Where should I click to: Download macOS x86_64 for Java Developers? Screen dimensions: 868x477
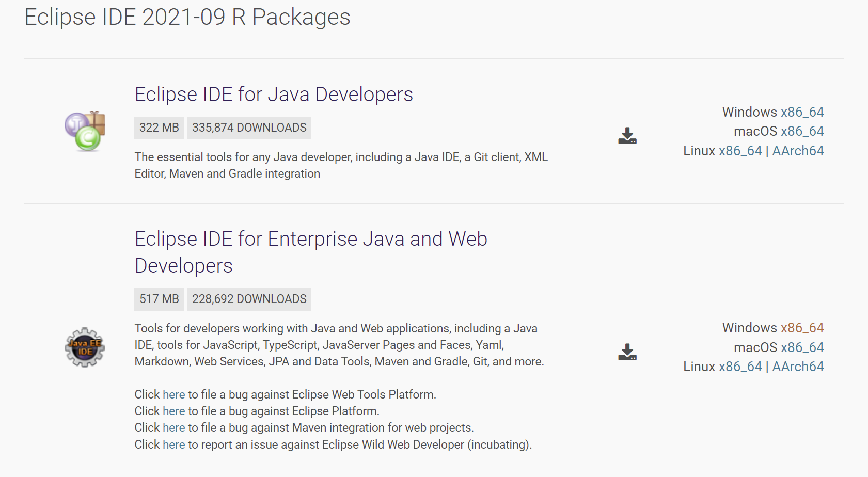pos(802,131)
